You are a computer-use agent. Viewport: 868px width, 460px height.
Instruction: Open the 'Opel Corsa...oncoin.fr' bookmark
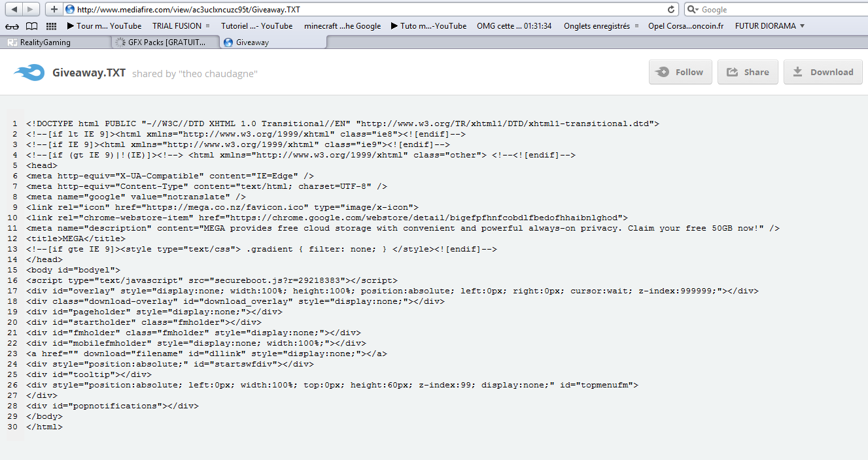pyautogui.click(x=686, y=26)
